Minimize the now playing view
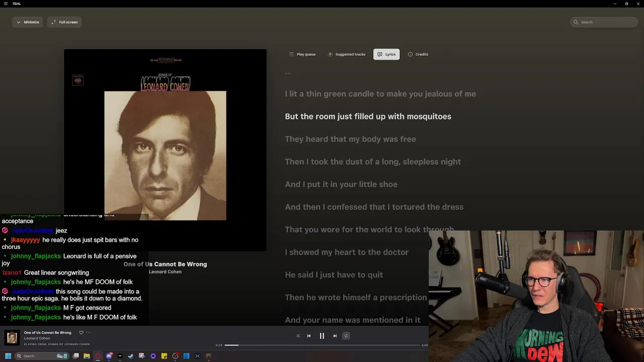This screenshot has height=362, width=644. 28,22
